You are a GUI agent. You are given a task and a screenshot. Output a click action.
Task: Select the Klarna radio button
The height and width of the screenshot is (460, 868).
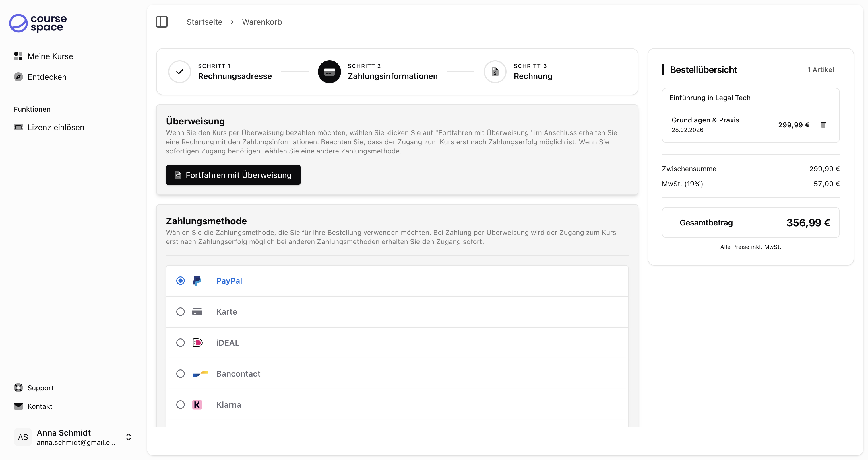click(181, 405)
